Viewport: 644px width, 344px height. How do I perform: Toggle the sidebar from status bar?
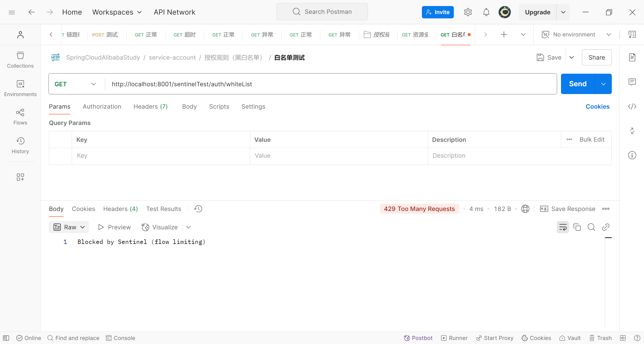6,338
